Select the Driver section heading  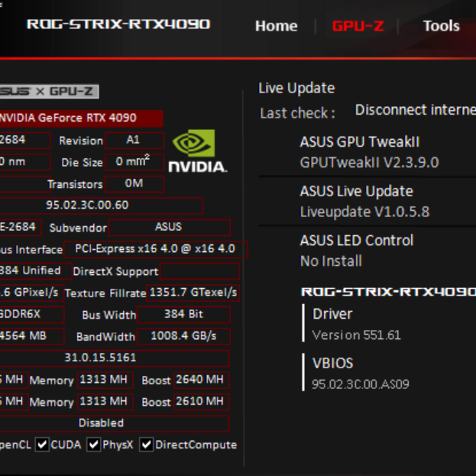332,314
